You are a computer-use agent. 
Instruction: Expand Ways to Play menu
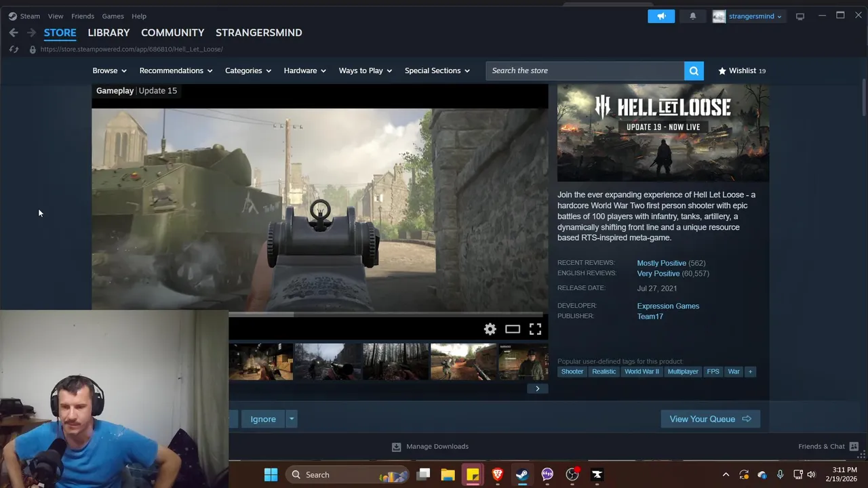click(366, 70)
